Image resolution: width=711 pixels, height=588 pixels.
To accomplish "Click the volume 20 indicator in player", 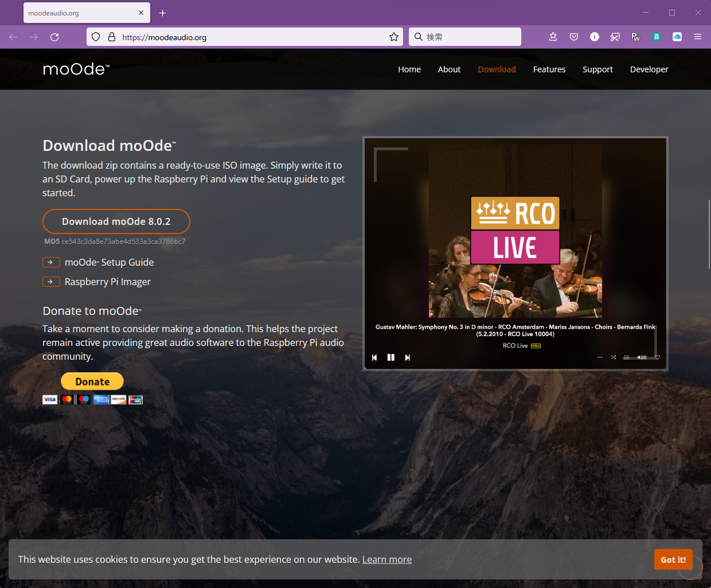I will point(642,357).
